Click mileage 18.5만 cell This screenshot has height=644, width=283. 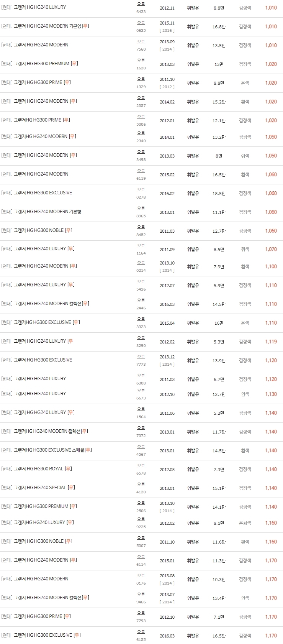[x=219, y=194]
